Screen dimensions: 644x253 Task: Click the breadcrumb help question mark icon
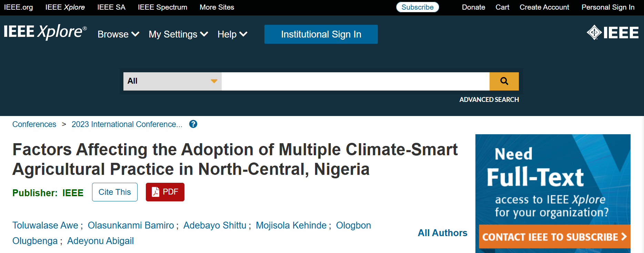(193, 124)
